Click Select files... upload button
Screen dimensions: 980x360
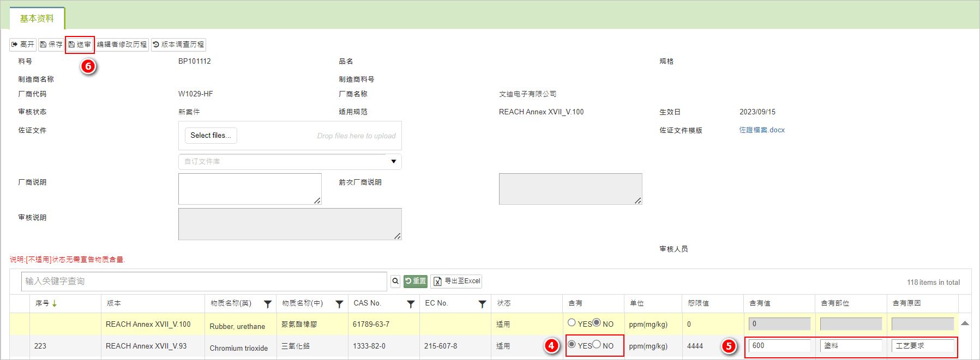(211, 136)
